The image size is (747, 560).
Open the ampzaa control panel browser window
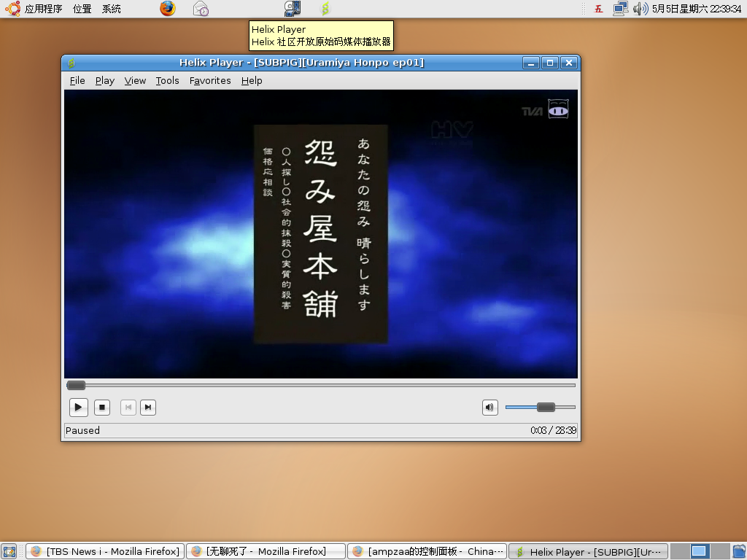point(427,551)
